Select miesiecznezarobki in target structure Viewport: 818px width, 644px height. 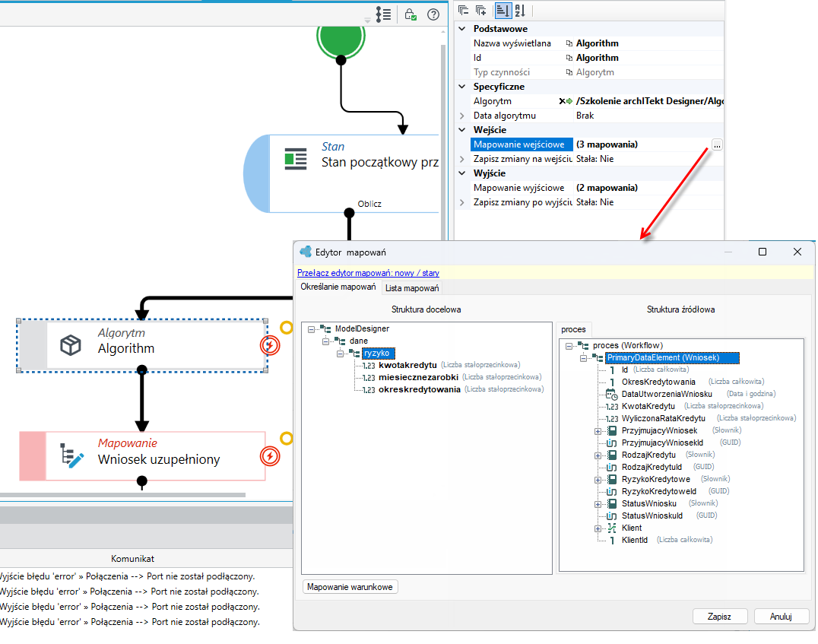click(418, 377)
